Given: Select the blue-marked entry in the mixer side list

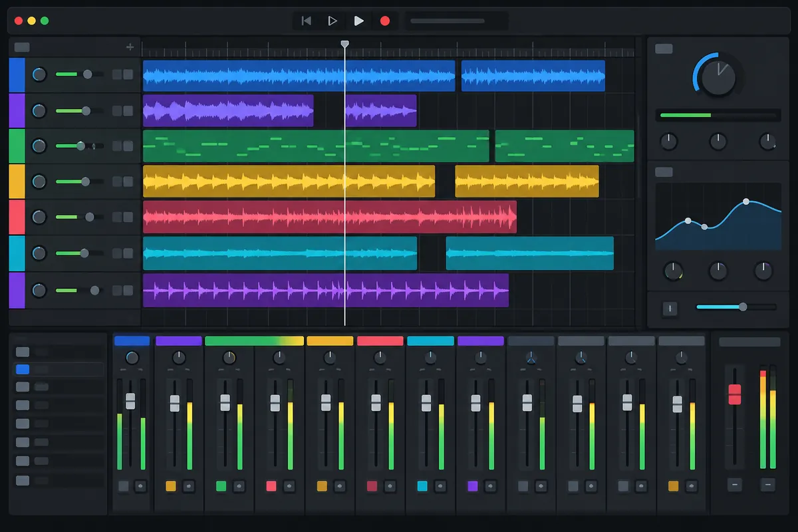Looking at the screenshot, I should click(x=59, y=369).
